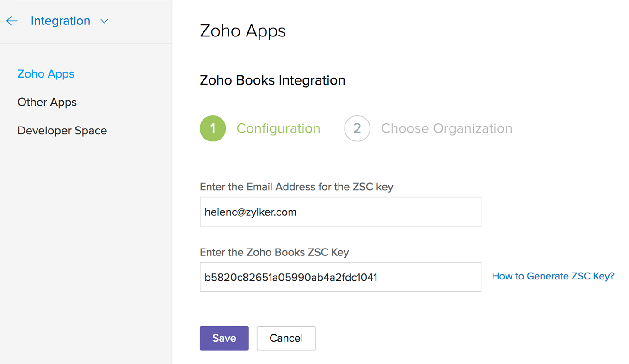The height and width of the screenshot is (364, 629).
Task: Click the helenc@zylker.com text
Action: click(251, 212)
